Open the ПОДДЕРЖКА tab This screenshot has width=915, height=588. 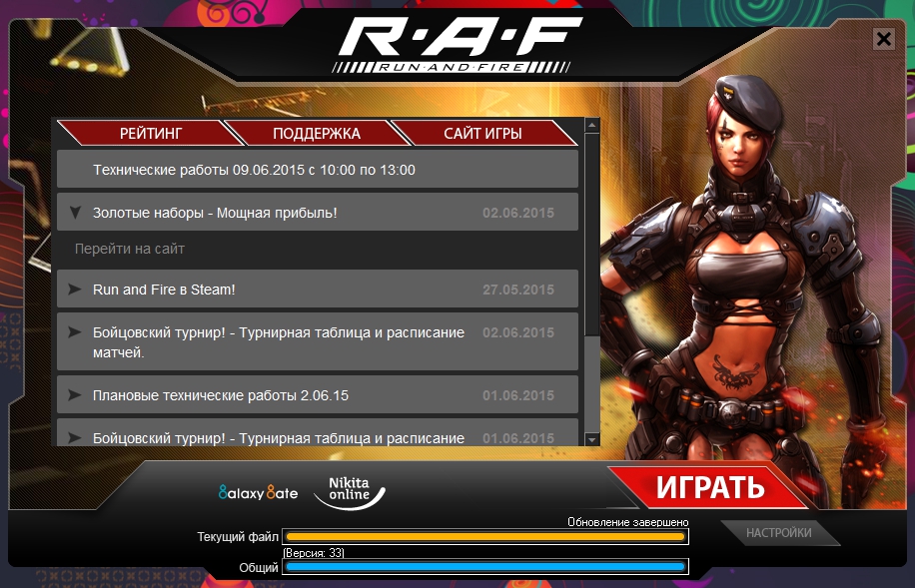317,133
